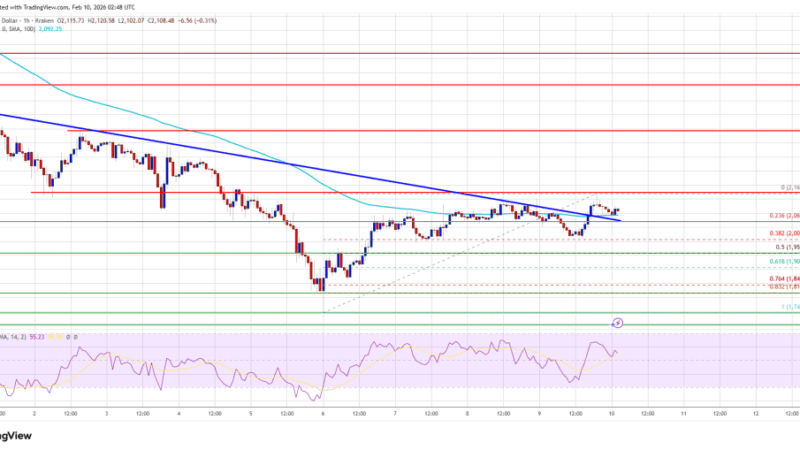This screenshot has height=450, width=800.
Task: Click the Fibonacci 0.618 level label
Action: [784, 262]
